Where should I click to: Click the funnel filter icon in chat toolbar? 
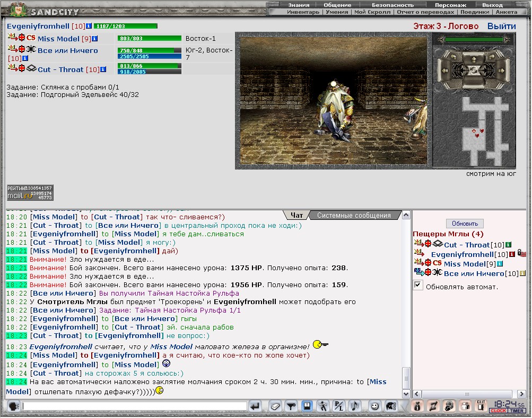tap(291, 406)
